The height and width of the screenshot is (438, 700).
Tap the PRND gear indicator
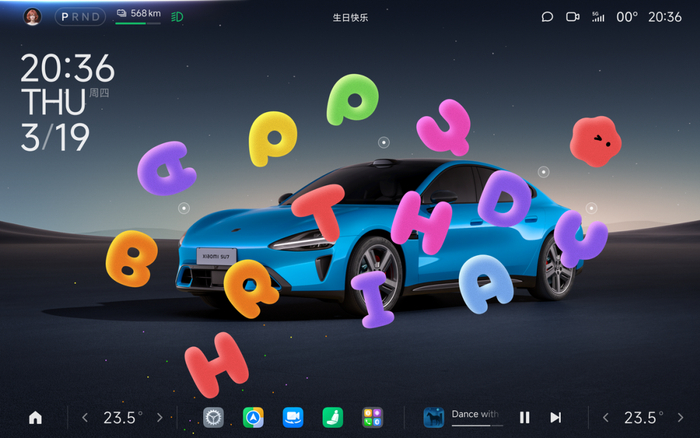tap(80, 17)
